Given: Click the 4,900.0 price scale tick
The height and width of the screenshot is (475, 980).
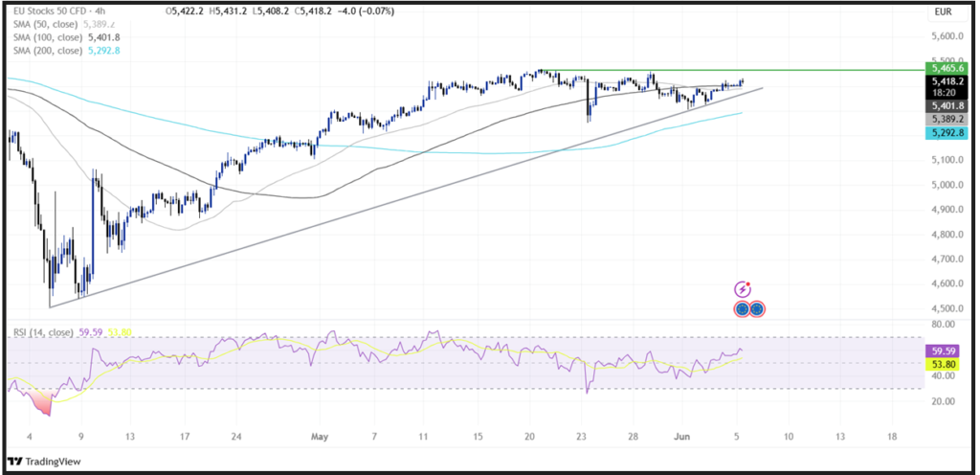Looking at the screenshot, I should 948,210.
